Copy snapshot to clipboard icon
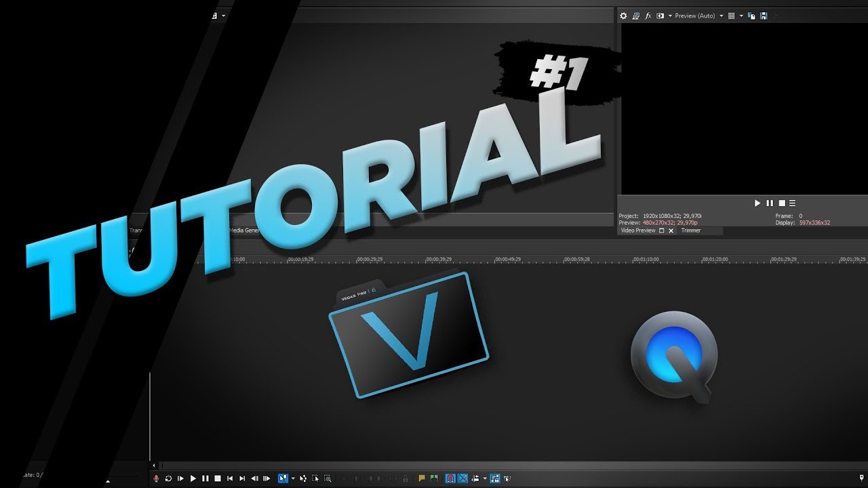Viewport: 868px width, 488px height. [x=751, y=16]
